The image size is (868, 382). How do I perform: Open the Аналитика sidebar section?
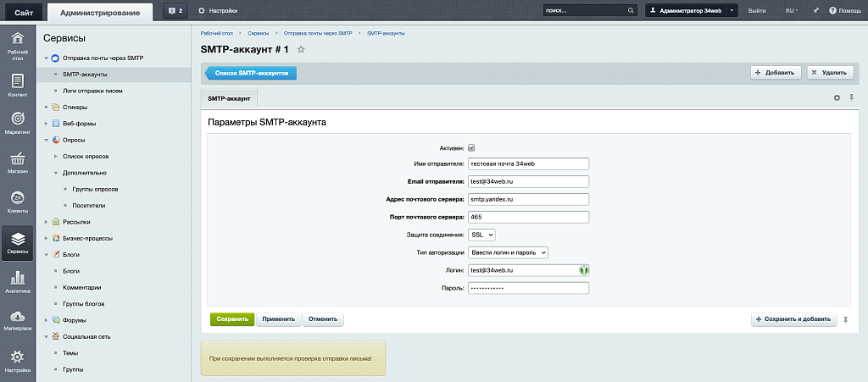[17, 283]
